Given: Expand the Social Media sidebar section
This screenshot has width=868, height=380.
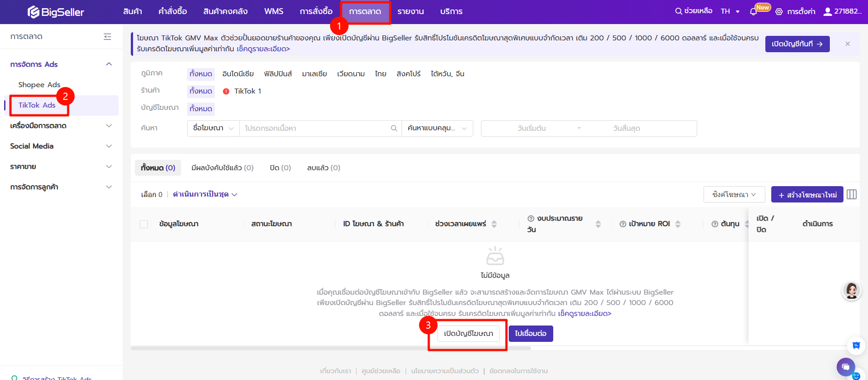Looking at the screenshot, I should point(61,146).
